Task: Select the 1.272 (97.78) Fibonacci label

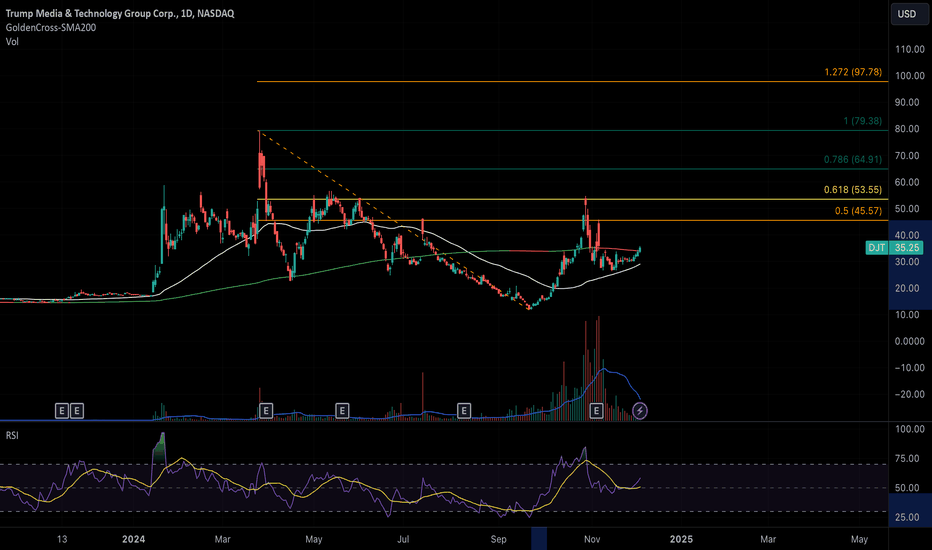Action: coord(853,72)
